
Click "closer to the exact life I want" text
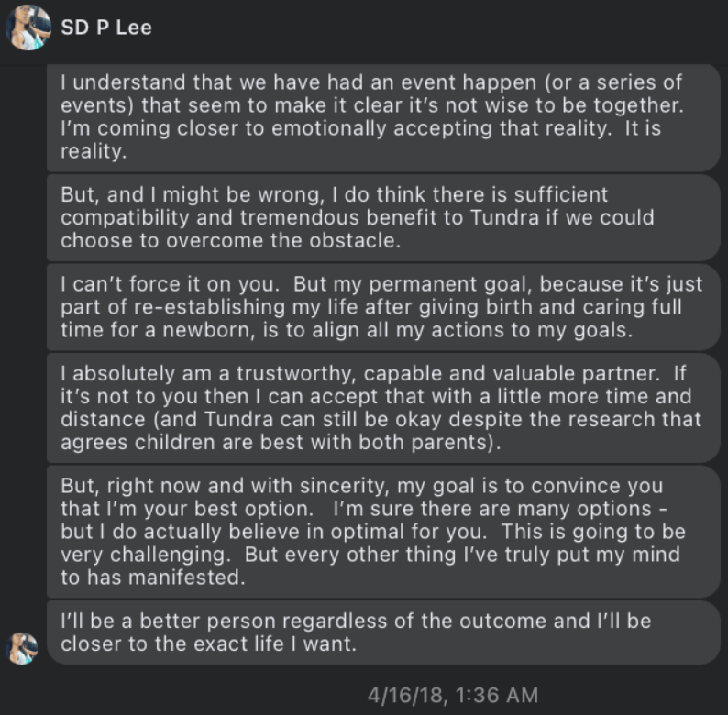(205, 643)
